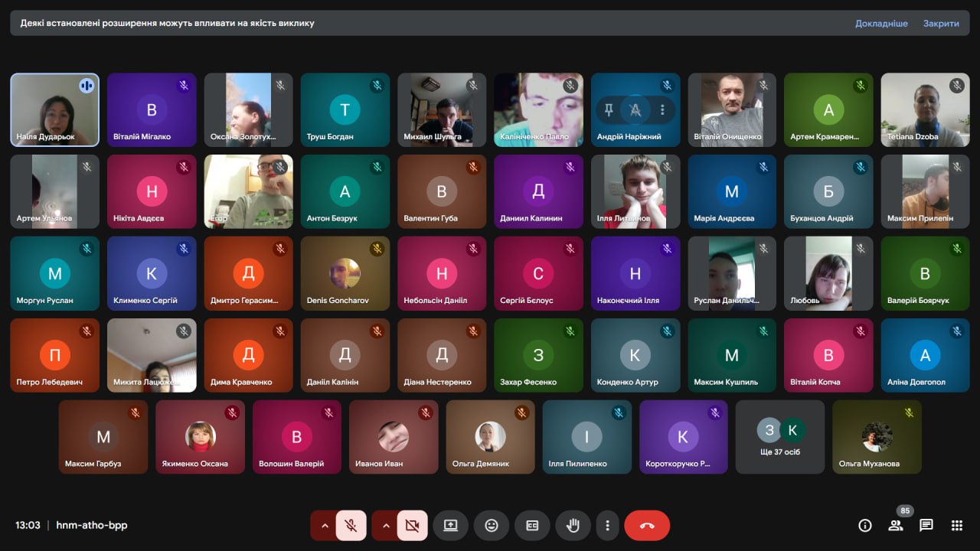This screenshot has width=980, height=551.
Task: Open the emoji reactions icon
Action: 492,526
